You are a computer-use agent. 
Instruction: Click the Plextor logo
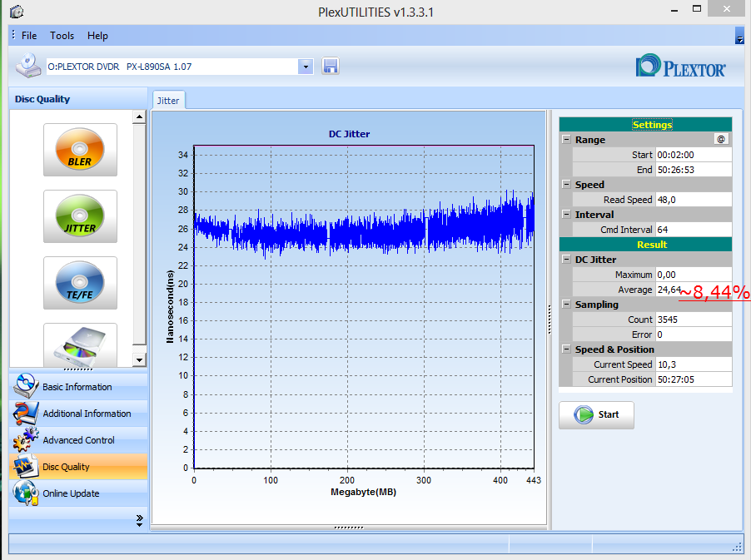click(x=680, y=66)
